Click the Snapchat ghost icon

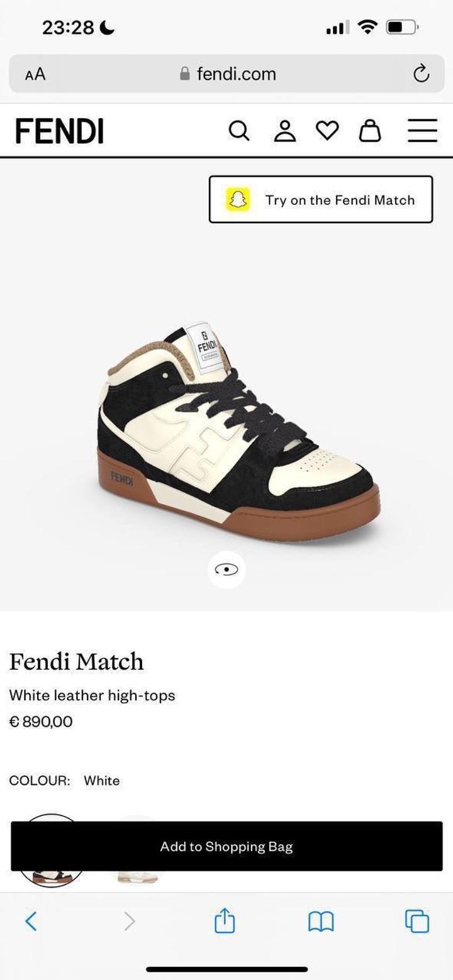pyautogui.click(x=238, y=200)
